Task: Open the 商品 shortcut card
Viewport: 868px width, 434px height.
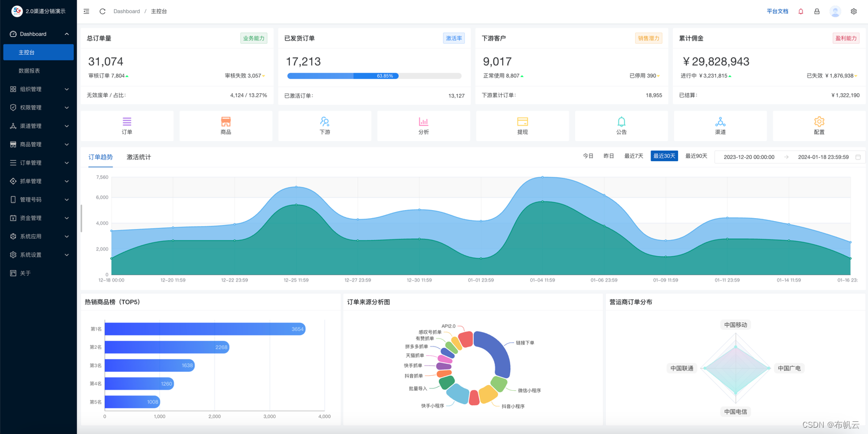Action: click(x=226, y=125)
